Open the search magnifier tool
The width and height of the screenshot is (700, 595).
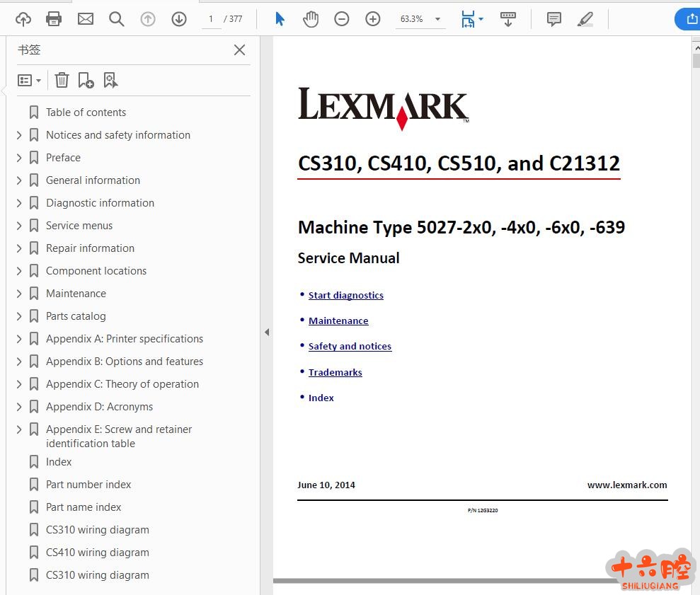click(117, 19)
